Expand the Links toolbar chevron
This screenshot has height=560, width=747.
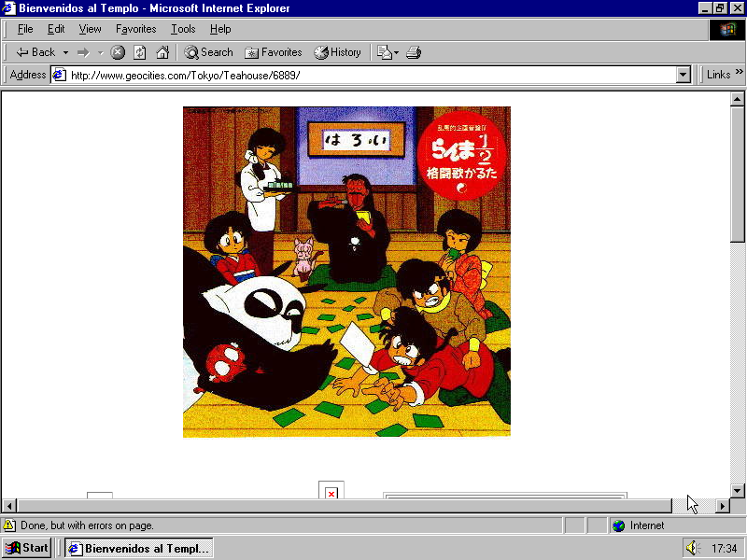click(x=739, y=72)
